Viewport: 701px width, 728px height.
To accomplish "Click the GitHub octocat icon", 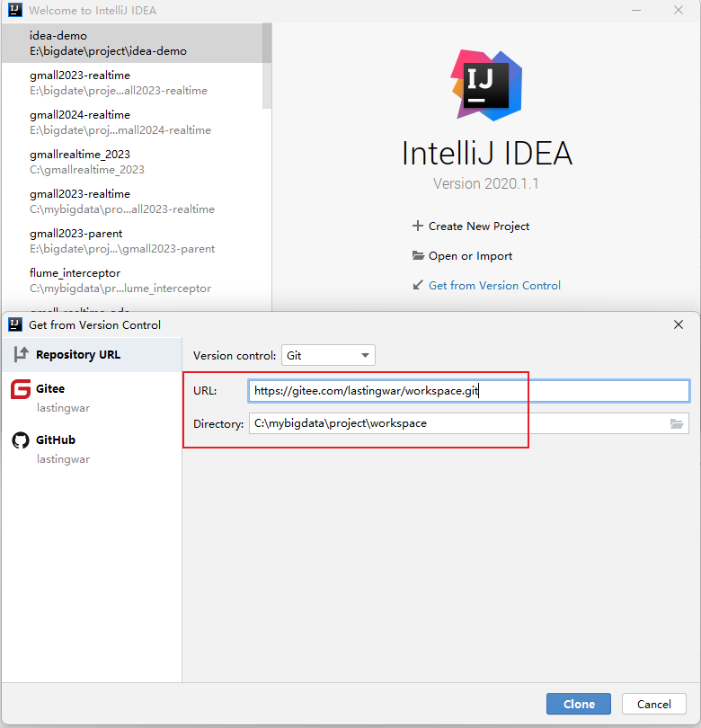I will pos(20,440).
